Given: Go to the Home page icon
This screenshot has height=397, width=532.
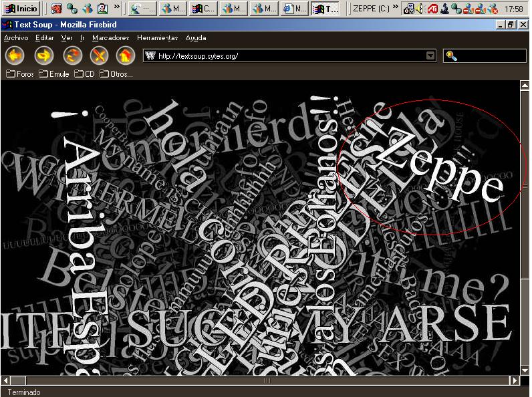Looking at the screenshot, I should pyautogui.click(x=125, y=56).
